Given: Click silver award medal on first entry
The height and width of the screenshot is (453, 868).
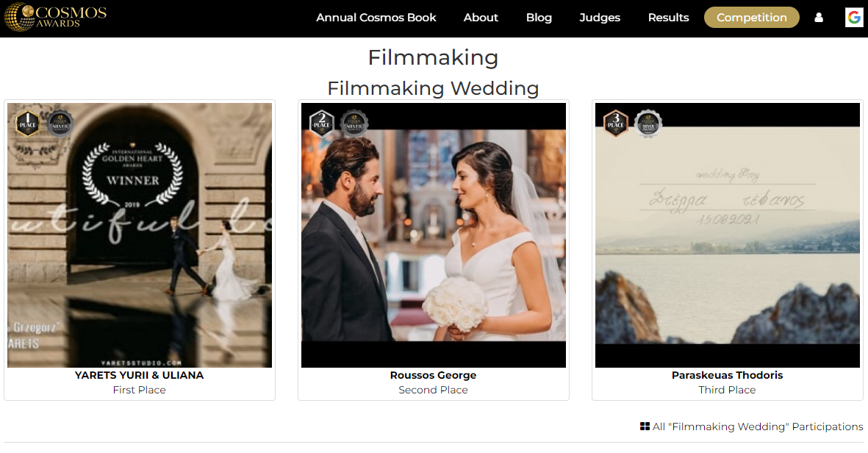Looking at the screenshot, I should (60, 124).
